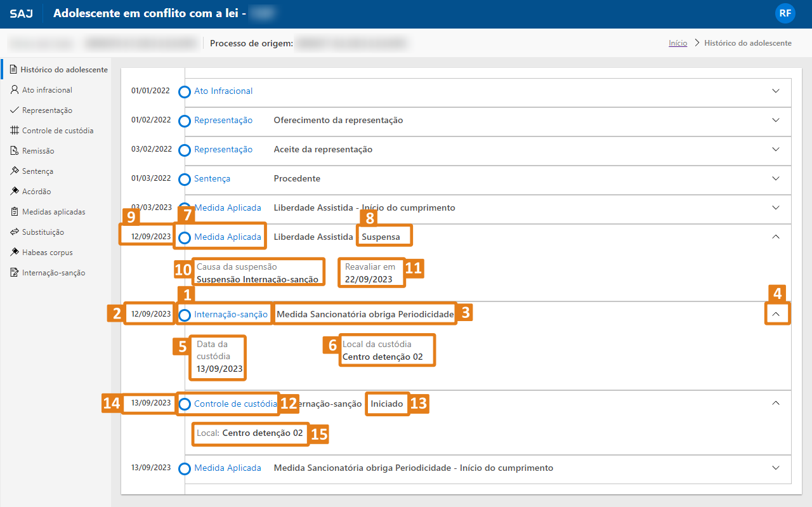The width and height of the screenshot is (812, 507).
Task: Click the Sentença gavel icon in sidebar
Action: coord(15,171)
